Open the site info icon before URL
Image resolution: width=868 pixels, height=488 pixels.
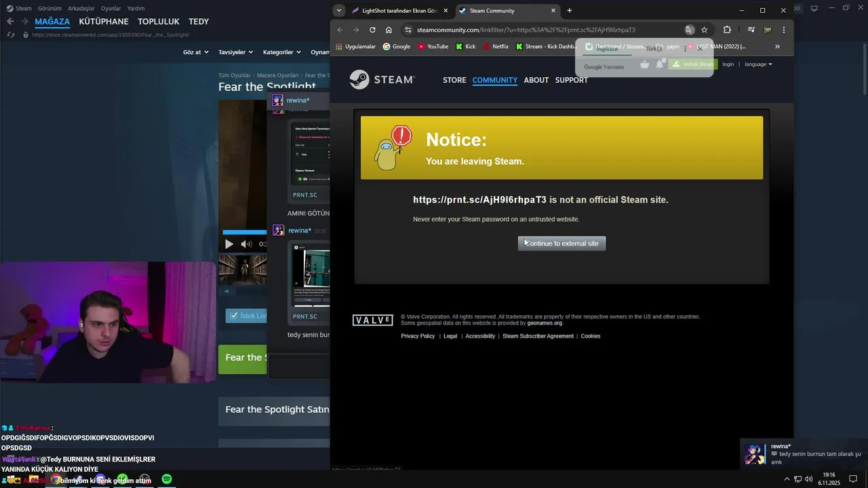[x=408, y=30]
